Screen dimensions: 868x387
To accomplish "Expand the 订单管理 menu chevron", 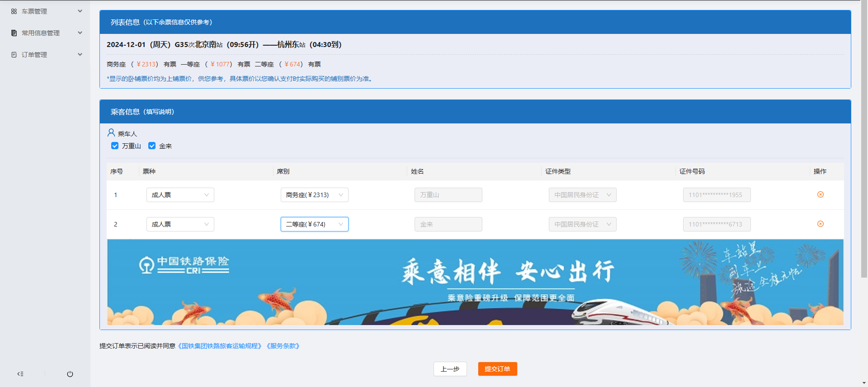I will [80, 54].
